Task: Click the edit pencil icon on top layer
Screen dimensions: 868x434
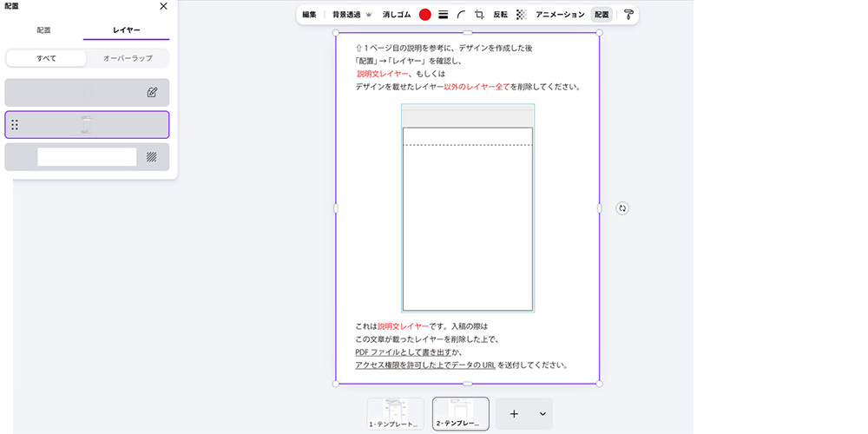Action: tap(152, 93)
